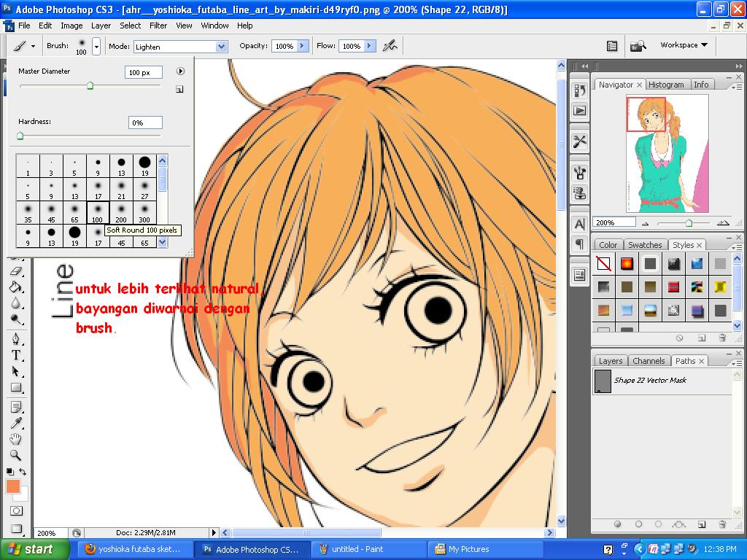
Task: Open the tool preset picker arrow beside the brush icon
Action: click(x=33, y=46)
